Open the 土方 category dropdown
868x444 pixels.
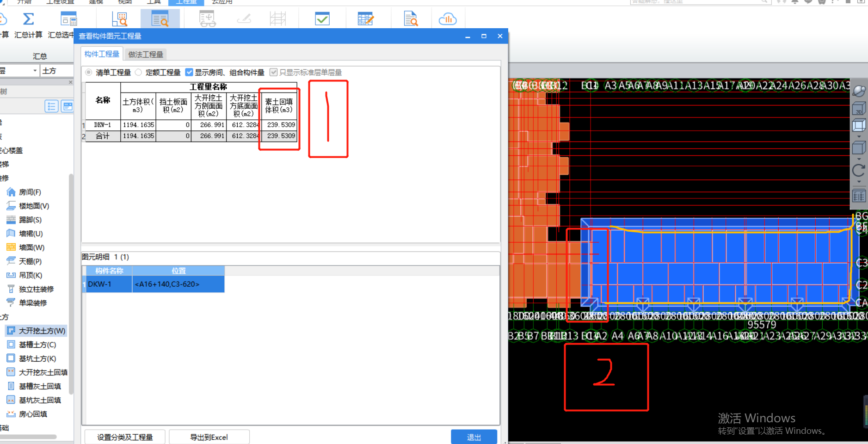click(x=57, y=71)
